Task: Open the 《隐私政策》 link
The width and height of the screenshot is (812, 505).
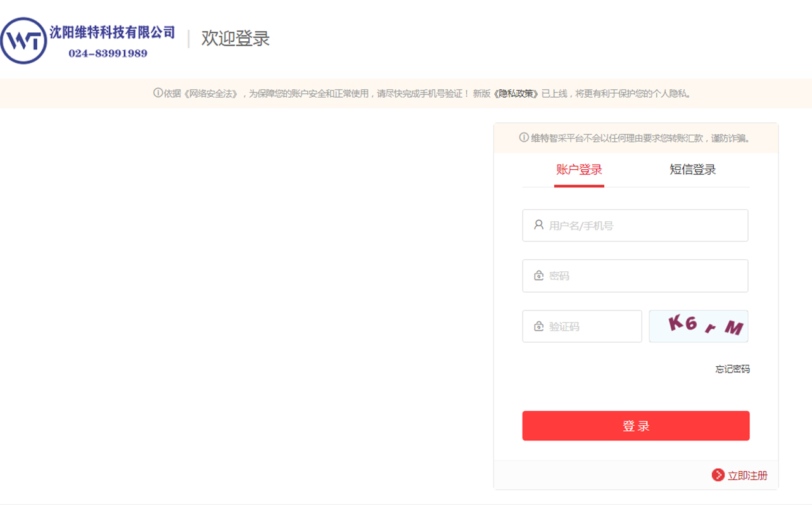Action: click(x=516, y=93)
